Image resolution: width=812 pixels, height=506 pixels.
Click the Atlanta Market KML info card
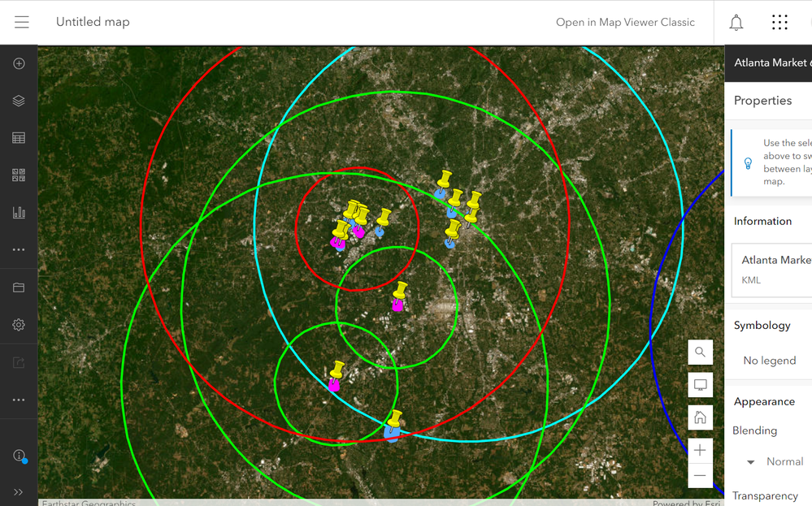point(771,270)
